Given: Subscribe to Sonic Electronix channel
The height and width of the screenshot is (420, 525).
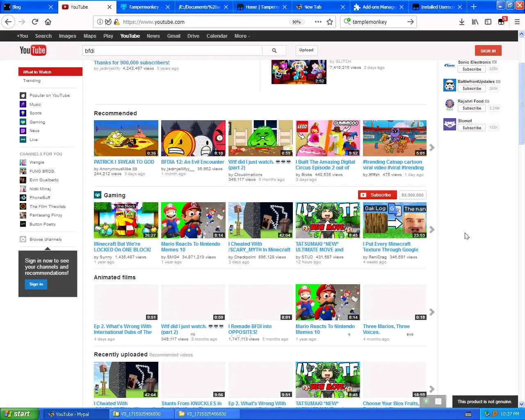Looking at the screenshot, I should click(x=472, y=69).
